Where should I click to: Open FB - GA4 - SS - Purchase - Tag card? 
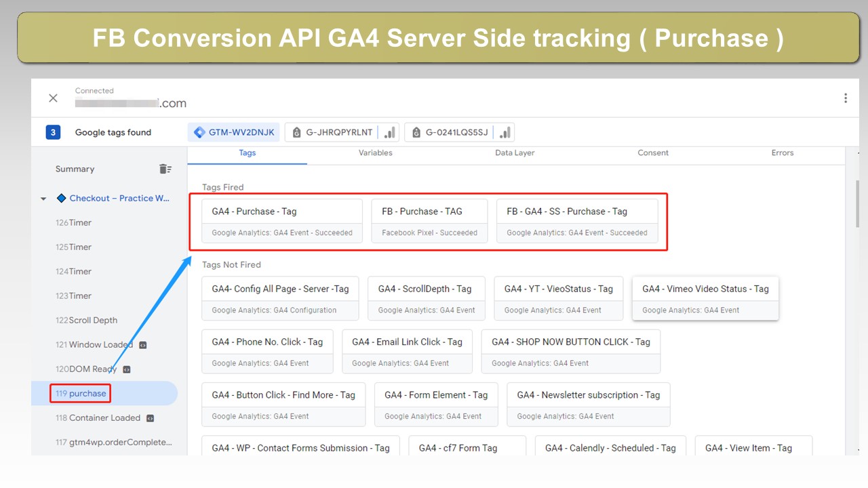[x=577, y=221]
